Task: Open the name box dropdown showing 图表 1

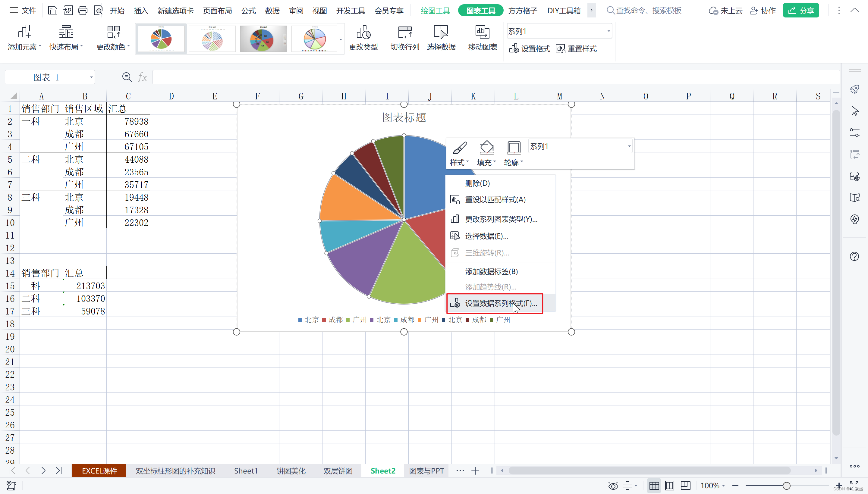Action: [x=91, y=77]
